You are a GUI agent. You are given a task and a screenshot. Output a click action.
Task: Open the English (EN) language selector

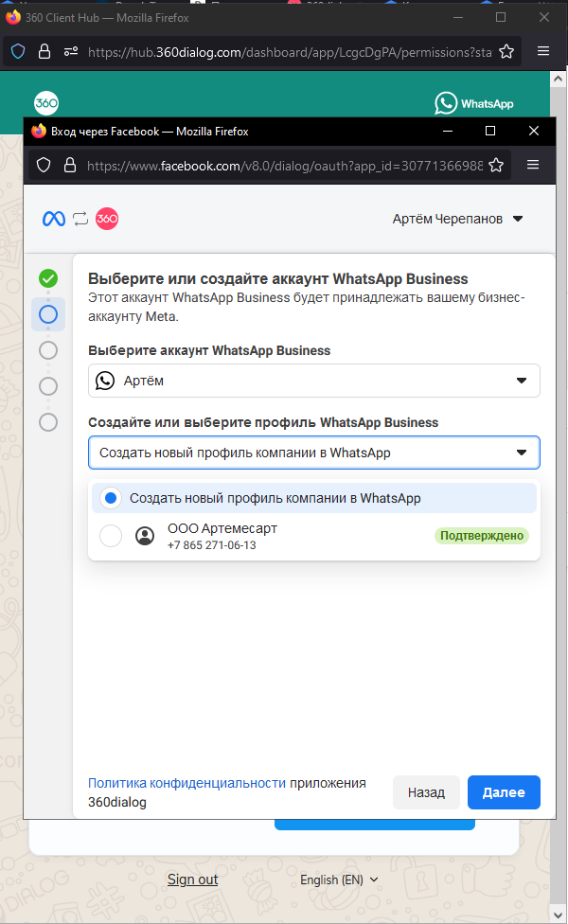click(x=339, y=880)
